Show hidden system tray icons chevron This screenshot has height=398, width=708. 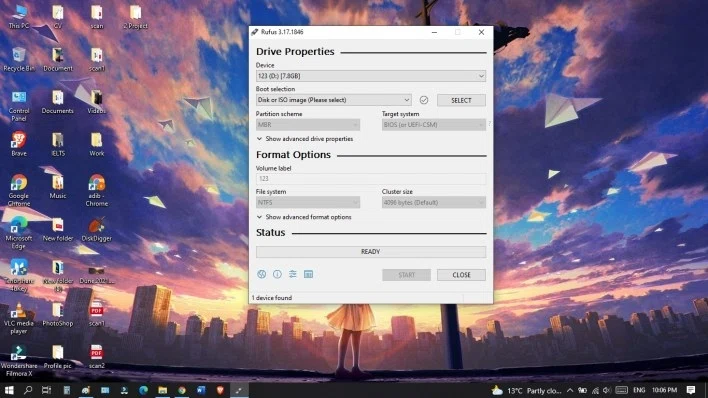pos(570,390)
